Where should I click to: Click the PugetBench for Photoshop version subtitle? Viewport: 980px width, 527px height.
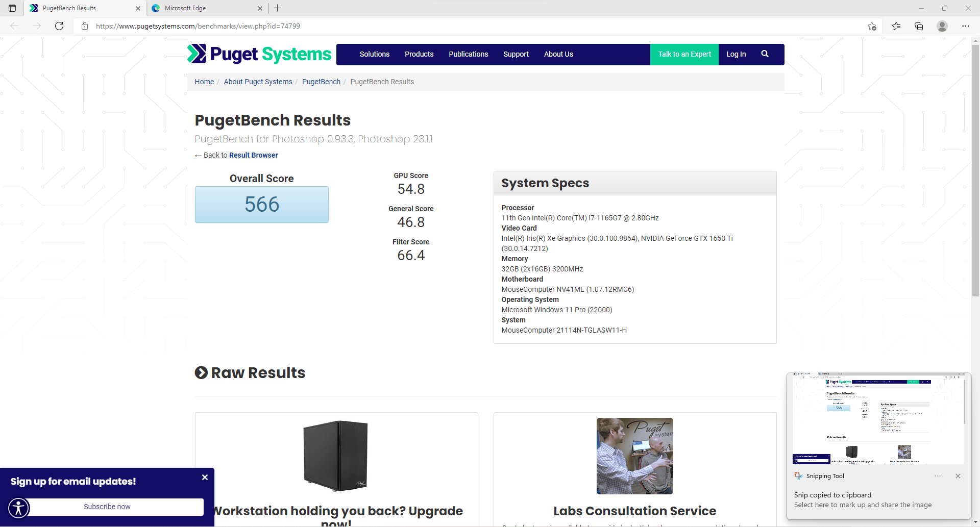313,139
